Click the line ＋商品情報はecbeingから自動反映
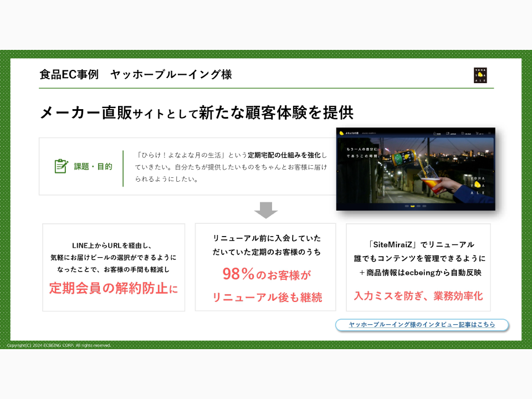This screenshot has height=399, width=532. point(420,273)
